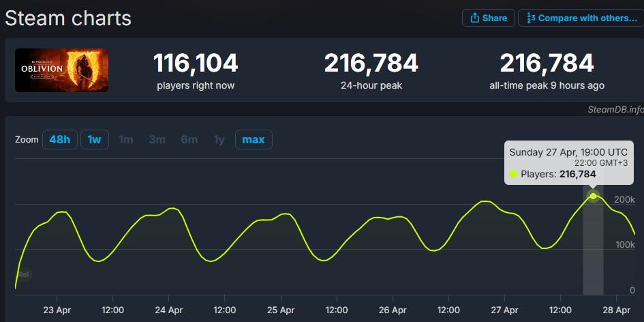Click the 200k y-axis label
Screen dimensions: 644x322
pyautogui.click(x=625, y=200)
